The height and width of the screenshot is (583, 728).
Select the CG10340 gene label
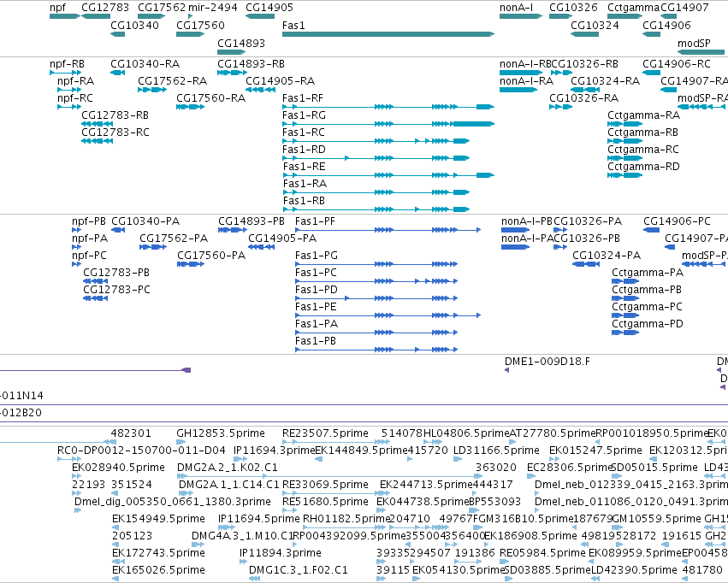pos(134,25)
